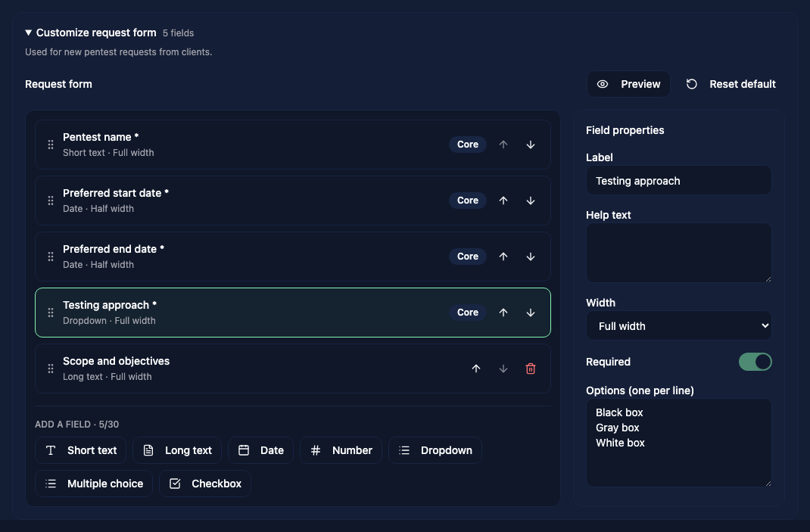The width and height of the screenshot is (810, 532).
Task: Edit the Label input with Testing approach
Action: pyautogui.click(x=679, y=181)
